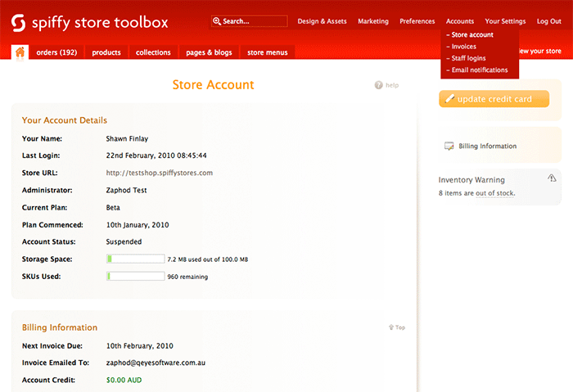Click the $0.00 AUD account credit
This screenshot has height=392, width=573.
click(124, 380)
